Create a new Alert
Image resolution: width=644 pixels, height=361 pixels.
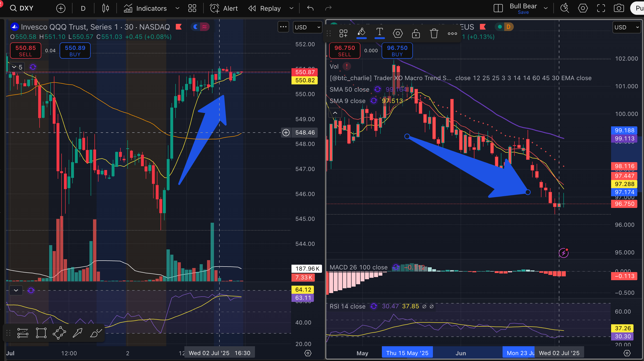click(x=223, y=8)
